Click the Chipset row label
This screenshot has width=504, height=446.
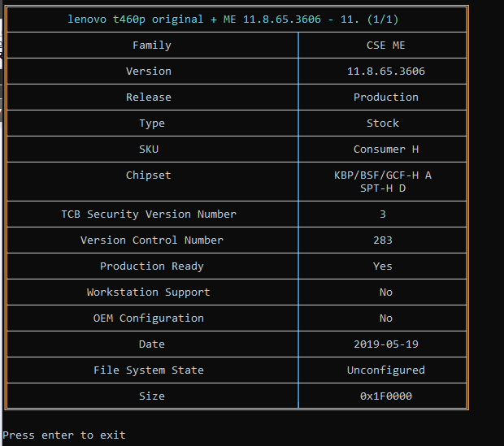(x=149, y=175)
